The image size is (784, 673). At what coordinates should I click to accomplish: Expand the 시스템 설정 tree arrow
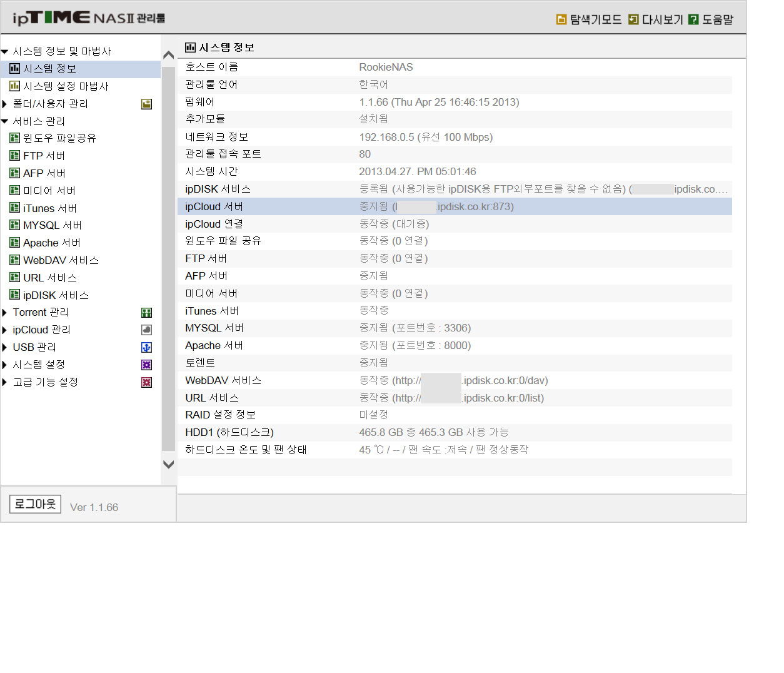point(4,365)
